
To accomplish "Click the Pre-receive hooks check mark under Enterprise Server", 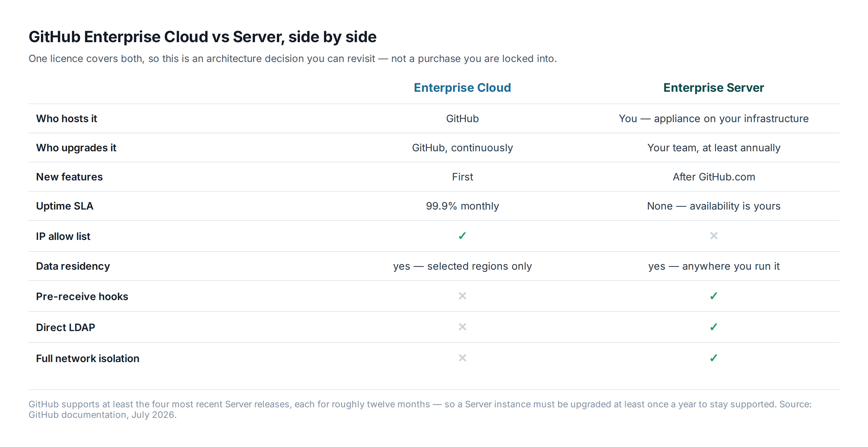I will (714, 296).
